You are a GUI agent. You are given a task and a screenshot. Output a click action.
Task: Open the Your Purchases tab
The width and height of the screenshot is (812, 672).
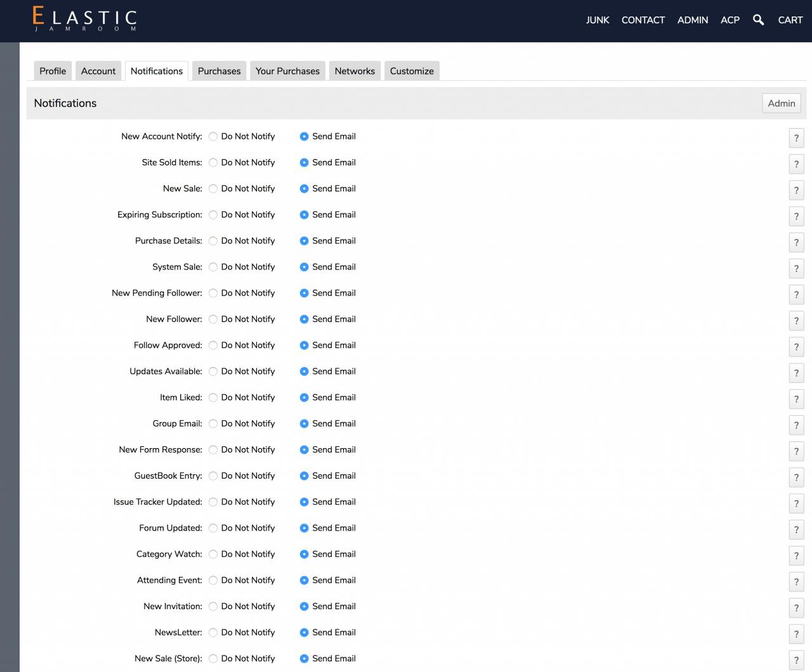[x=287, y=71]
